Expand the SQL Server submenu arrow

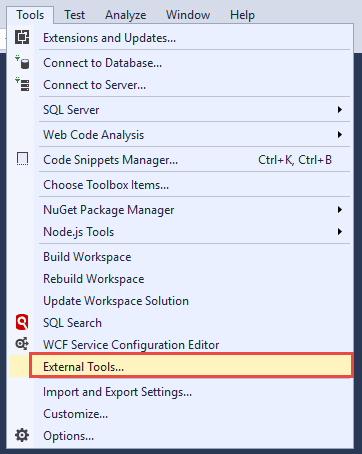click(340, 110)
